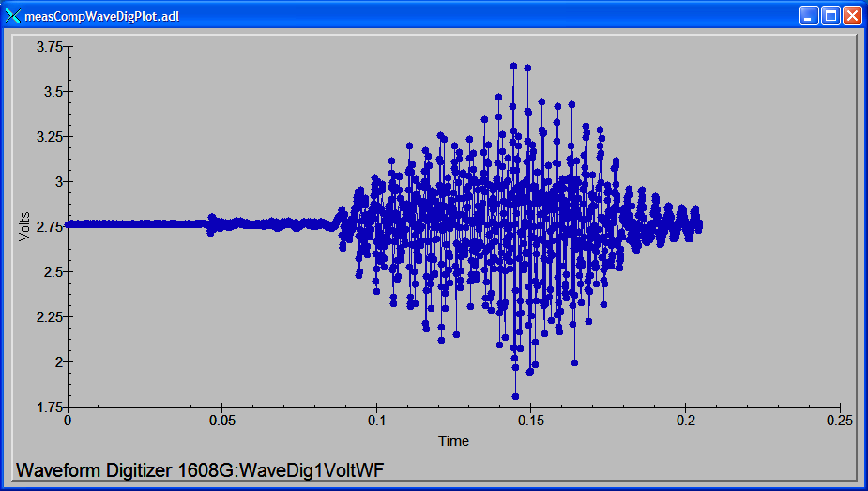Click the 3.75 y-axis tick value

tap(50, 47)
